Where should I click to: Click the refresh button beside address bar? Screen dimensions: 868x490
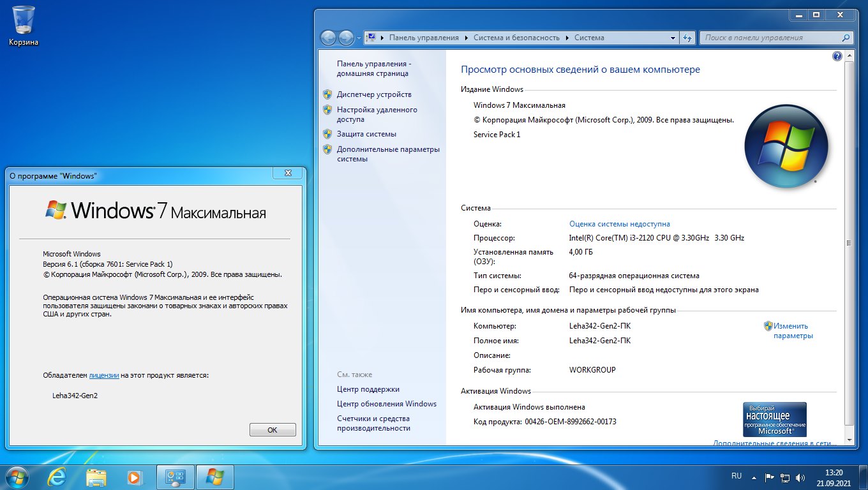pos(687,38)
